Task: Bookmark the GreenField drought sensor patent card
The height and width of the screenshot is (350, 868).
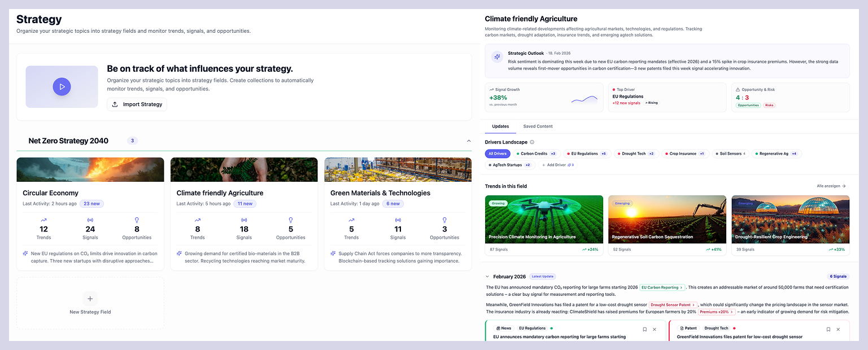Action: pyautogui.click(x=828, y=329)
